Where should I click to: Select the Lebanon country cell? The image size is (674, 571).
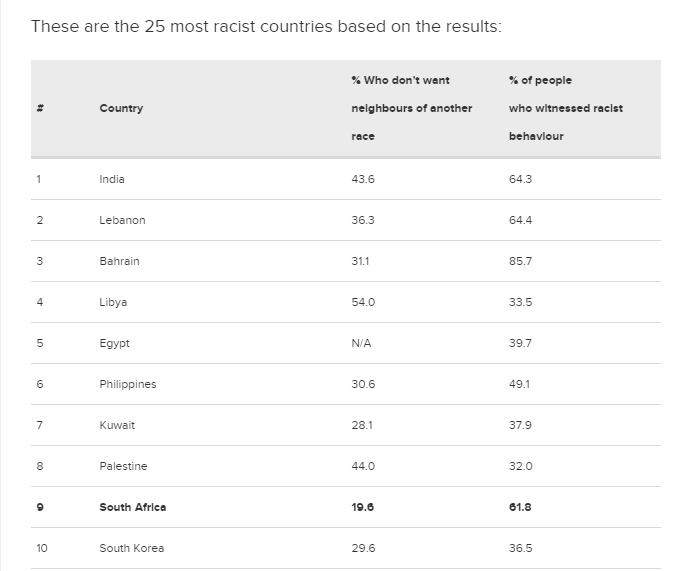pos(122,220)
